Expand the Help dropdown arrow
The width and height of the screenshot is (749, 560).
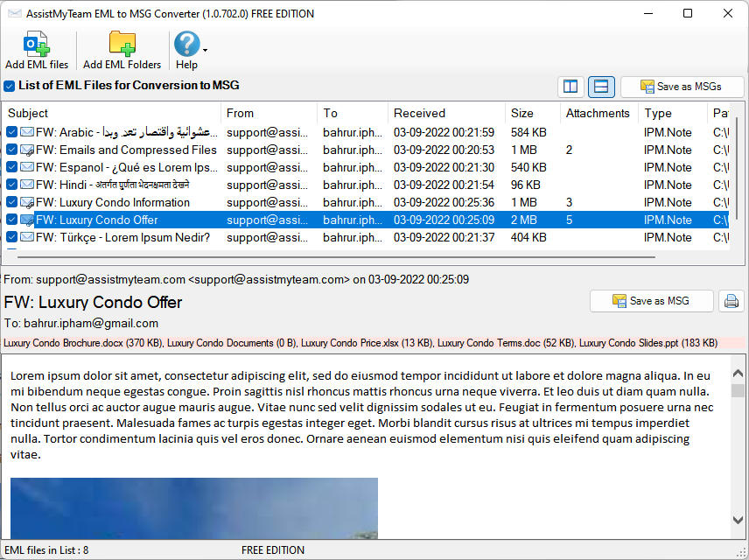(206, 50)
